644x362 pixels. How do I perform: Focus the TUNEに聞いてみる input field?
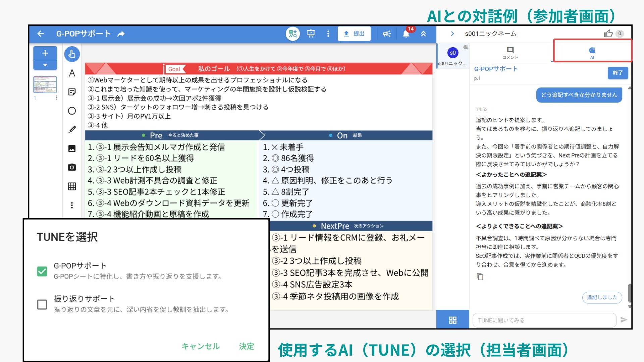coord(544,320)
